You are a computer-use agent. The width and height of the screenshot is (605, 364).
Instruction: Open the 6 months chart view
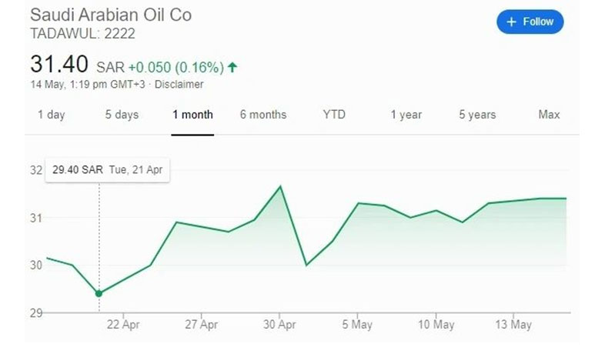tap(263, 115)
